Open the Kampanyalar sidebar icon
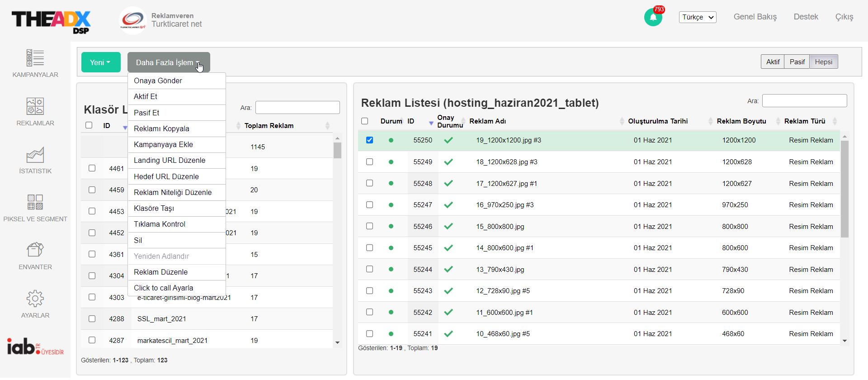 coord(35,58)
